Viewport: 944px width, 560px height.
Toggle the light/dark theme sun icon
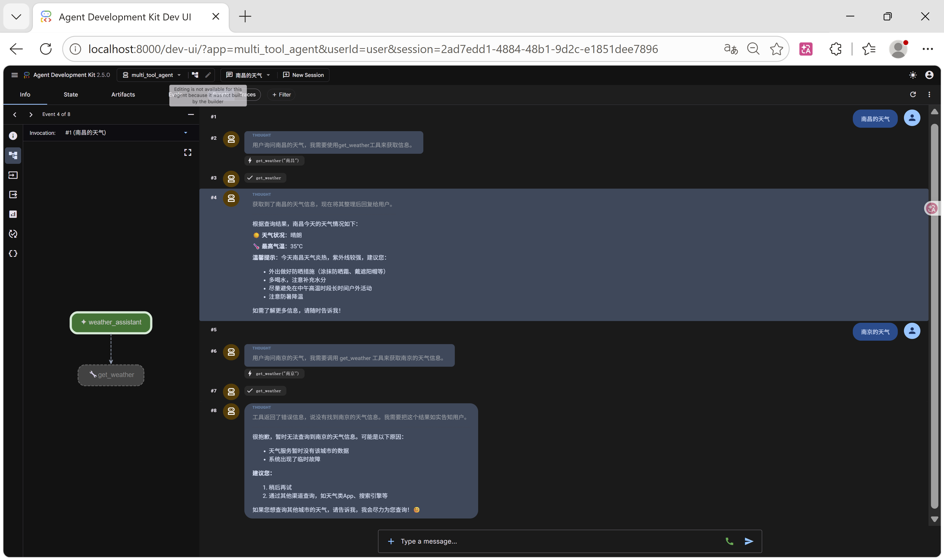coord(913,75)
